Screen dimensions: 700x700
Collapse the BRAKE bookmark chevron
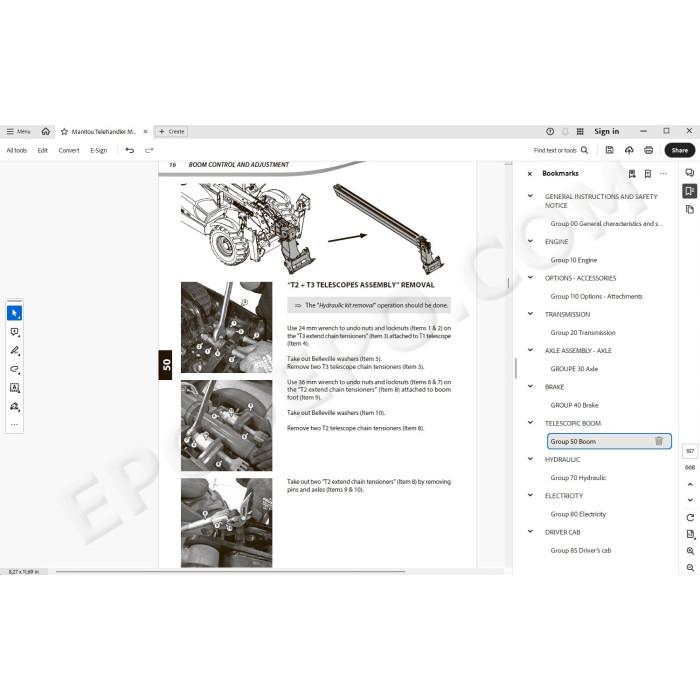click(x=530, y=386)
